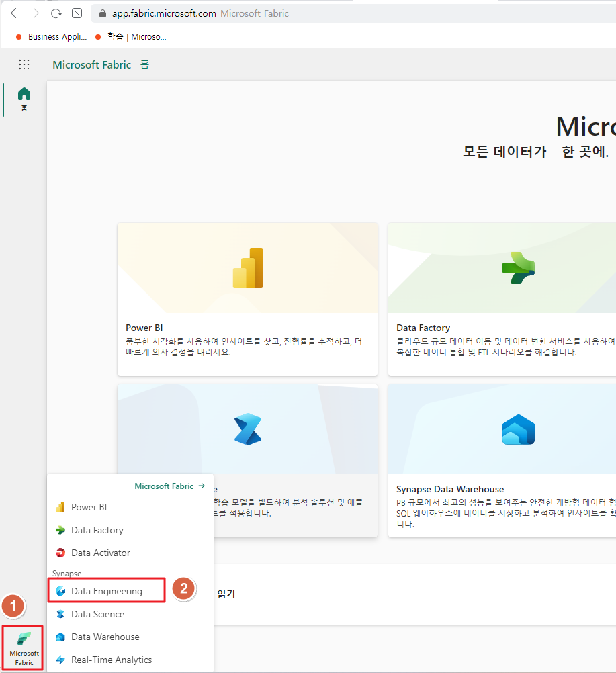Open the Data Factory card title
The width and height of the screenshot is (616, 673).
click(423, 328)
